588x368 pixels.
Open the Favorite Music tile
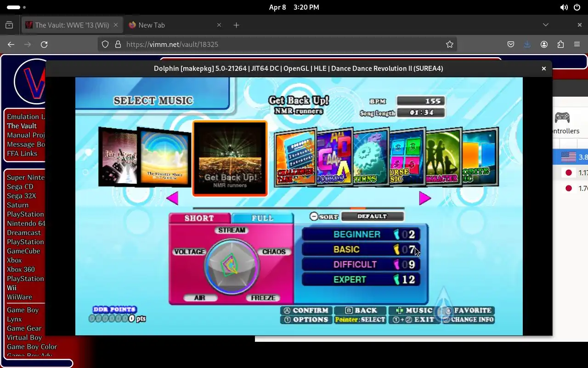[x=480, y=156]
